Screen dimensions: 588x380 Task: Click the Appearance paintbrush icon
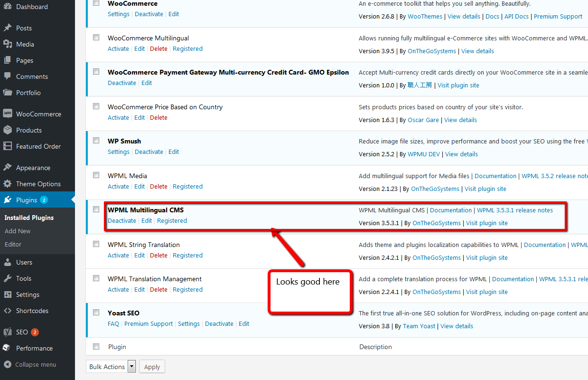(8, 168)
